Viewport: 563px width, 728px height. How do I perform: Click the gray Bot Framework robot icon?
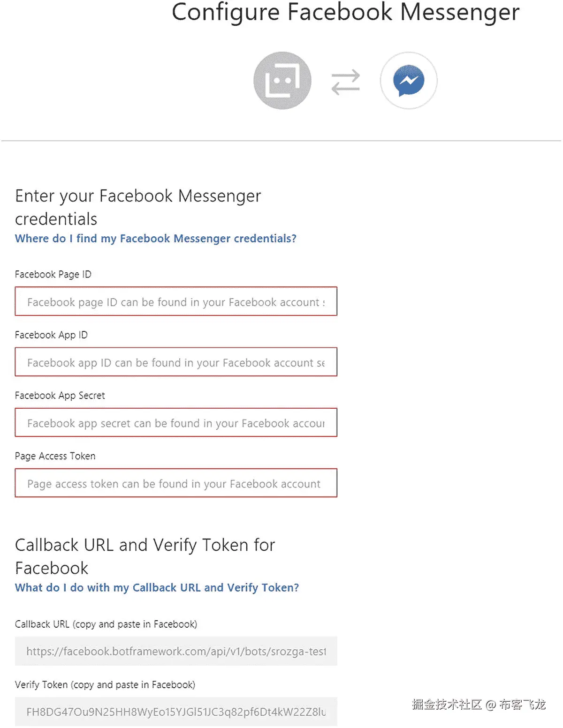point(282,81)
